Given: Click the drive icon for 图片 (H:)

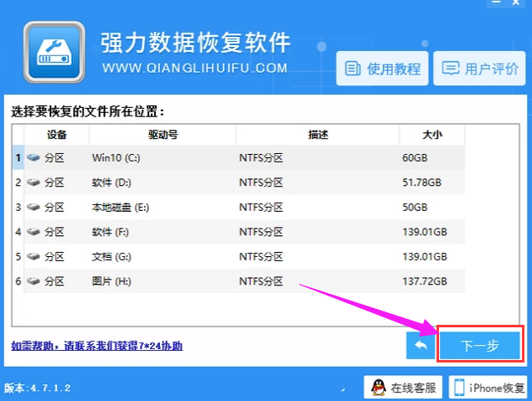Looking at the screenshot, I should click(x=33, y=280).
